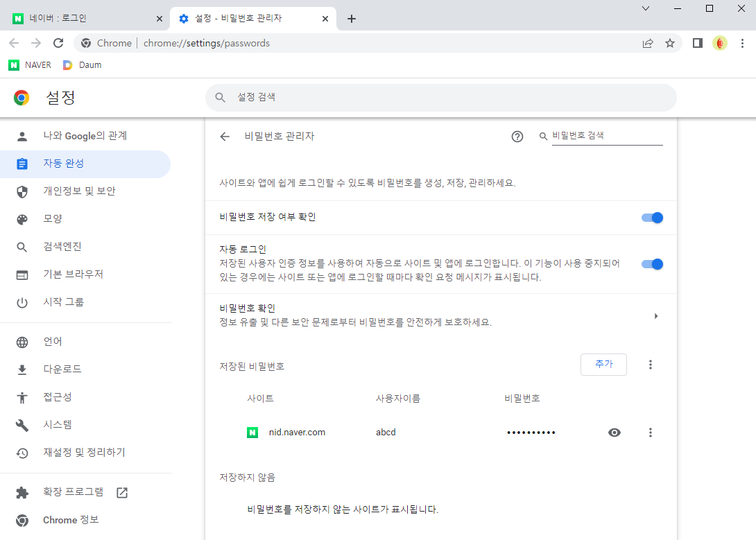Image resolution: width=756 pixels, height=540 pixels.
Task: Click the masked password dots
Action: pyautogui.click(x=531, y=433)
